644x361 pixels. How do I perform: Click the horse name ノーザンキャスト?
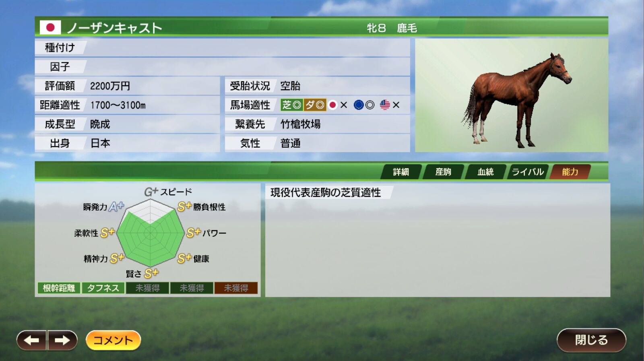115,28
